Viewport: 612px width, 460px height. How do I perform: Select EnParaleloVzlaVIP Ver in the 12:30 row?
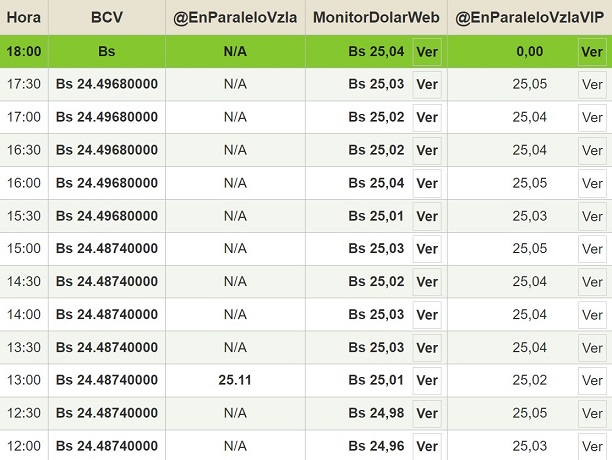pos(592,414)
